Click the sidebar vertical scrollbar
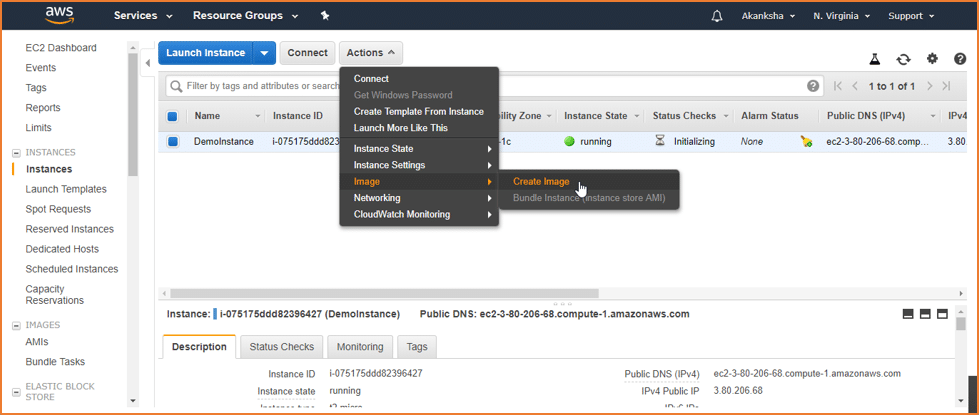Screen dimensions: 979x415 click(x=132, y=115)
